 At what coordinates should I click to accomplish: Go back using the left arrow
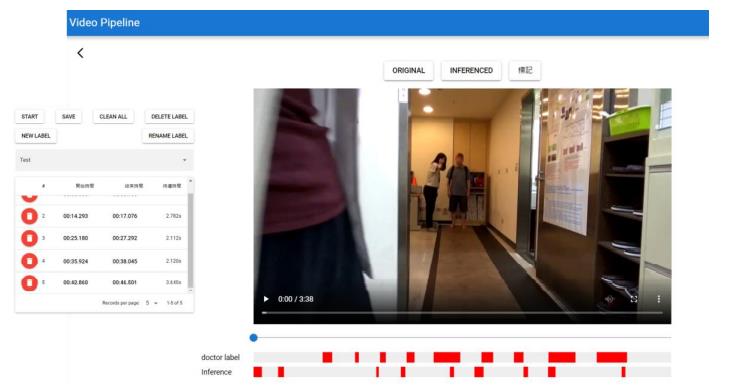click(80, 53)
